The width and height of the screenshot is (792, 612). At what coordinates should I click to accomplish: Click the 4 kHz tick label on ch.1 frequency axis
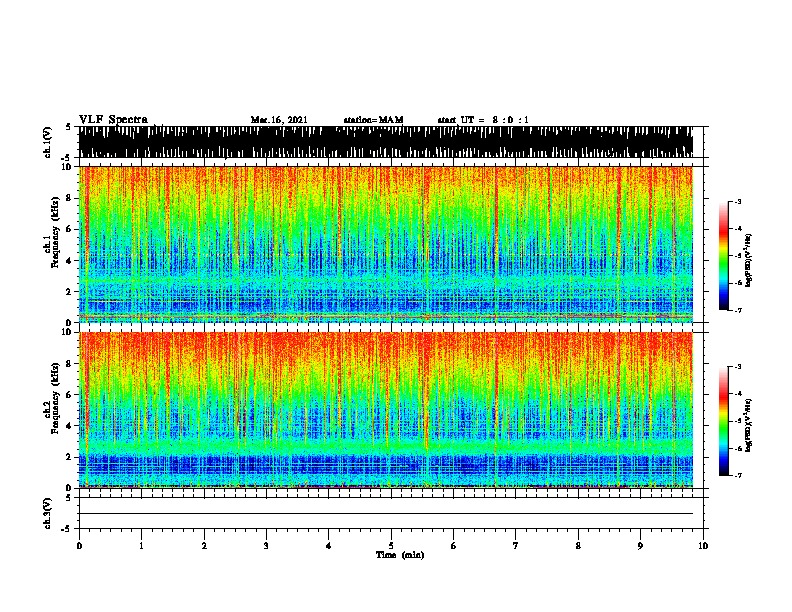coord(70,261)
